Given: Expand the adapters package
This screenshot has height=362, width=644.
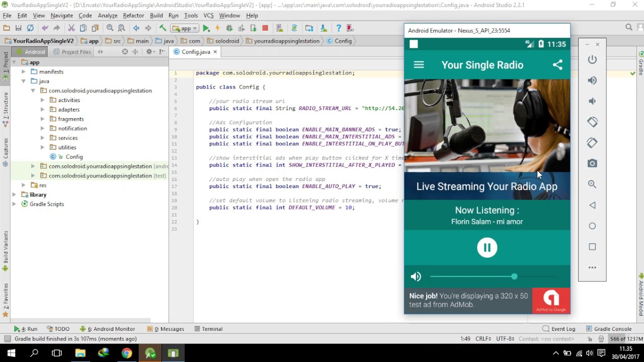Looking at the screenshot, I should pyautogui.click(x=43, y=110).
